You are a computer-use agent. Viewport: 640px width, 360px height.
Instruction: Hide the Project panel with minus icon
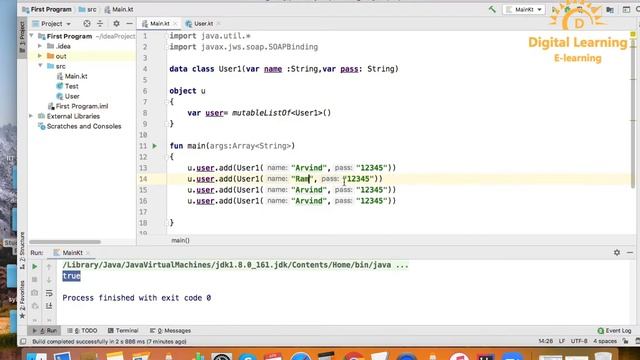coord(129,24)
